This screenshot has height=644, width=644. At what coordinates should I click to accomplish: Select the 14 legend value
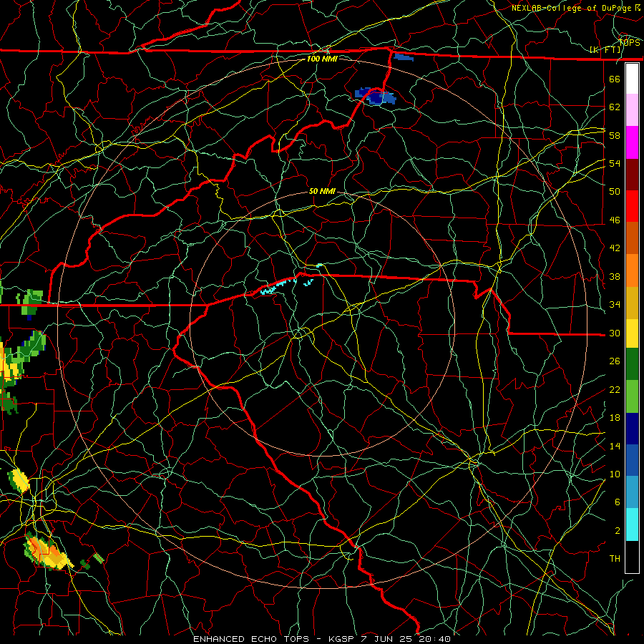click(615, 446)
